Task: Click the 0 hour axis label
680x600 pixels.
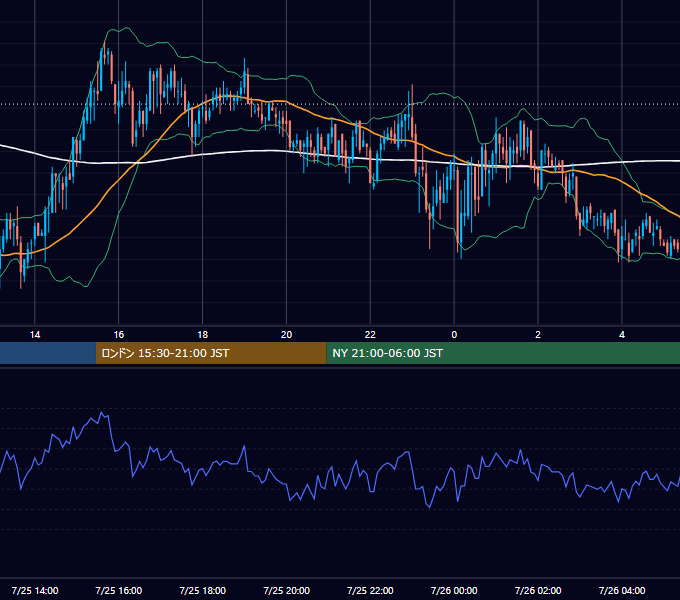Action: tap(454, 335)
